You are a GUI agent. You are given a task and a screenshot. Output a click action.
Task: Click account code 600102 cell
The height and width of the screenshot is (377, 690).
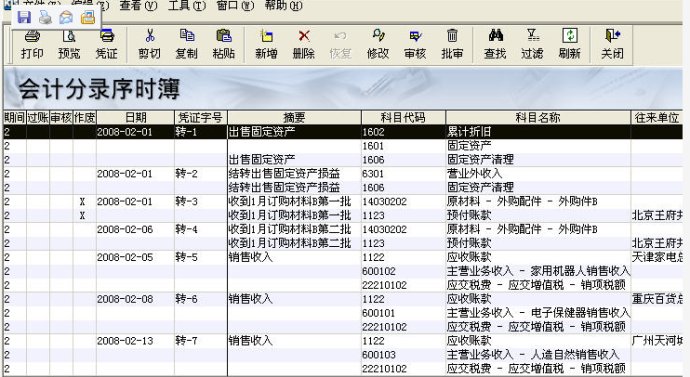coord(403,271)
